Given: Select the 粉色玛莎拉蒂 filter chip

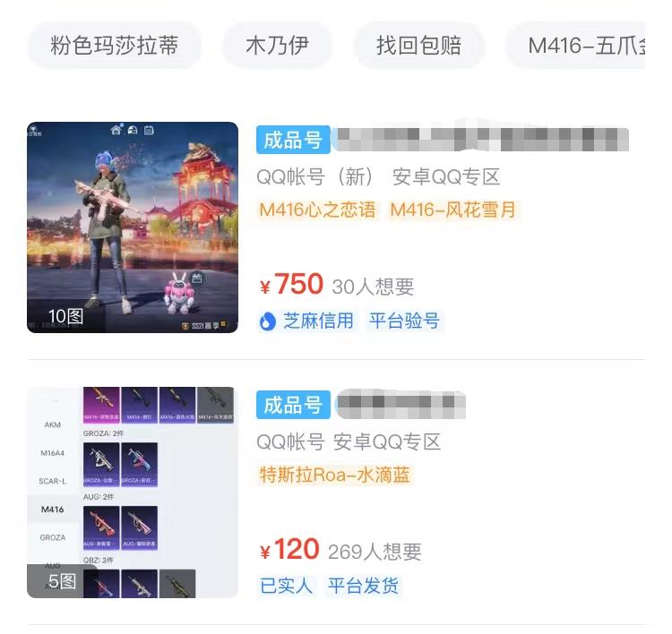Looking at the screenshot, I should click(114, 46).
